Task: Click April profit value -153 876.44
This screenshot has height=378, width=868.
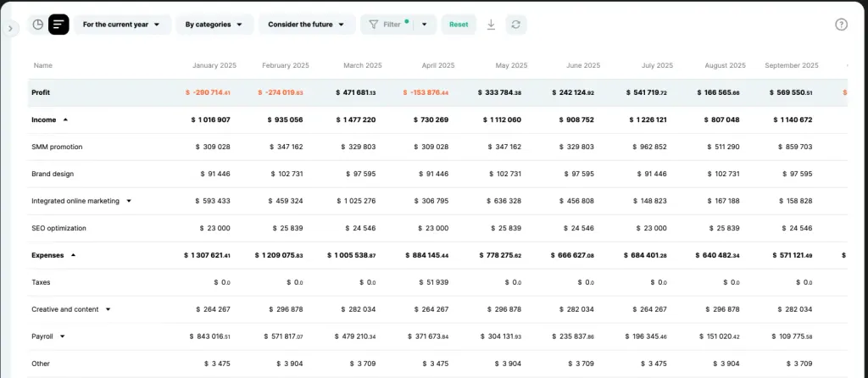Action: (x=426, y=92)
